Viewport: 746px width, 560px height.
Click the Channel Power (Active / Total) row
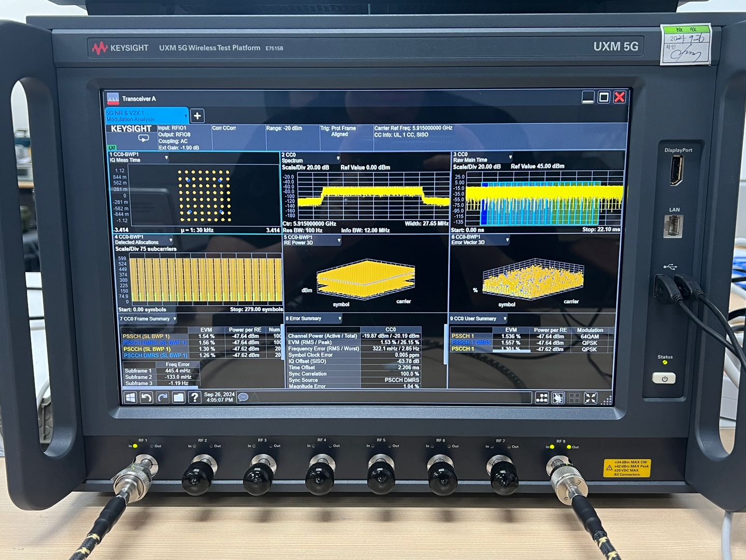tap(354, 336)
